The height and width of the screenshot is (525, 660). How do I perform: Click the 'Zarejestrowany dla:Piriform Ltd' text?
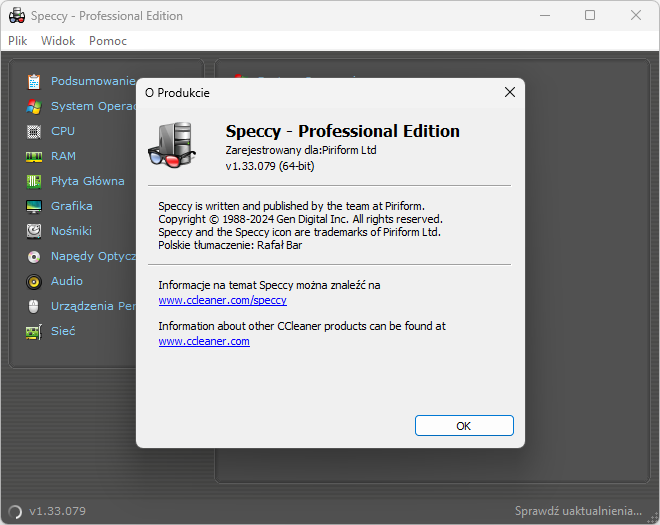pyautogui.click(x=301, y=150)
